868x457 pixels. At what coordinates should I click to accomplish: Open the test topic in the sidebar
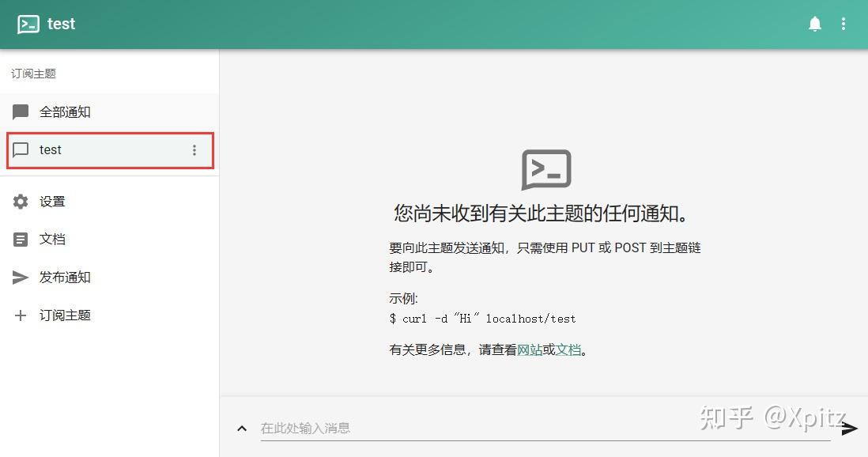point(51,149)
